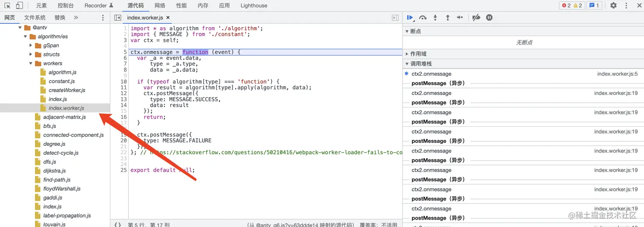This screenshot has height=227, width=644.
Task: Hide the navigator sidebar toggle icon
Action: point(118,17)
